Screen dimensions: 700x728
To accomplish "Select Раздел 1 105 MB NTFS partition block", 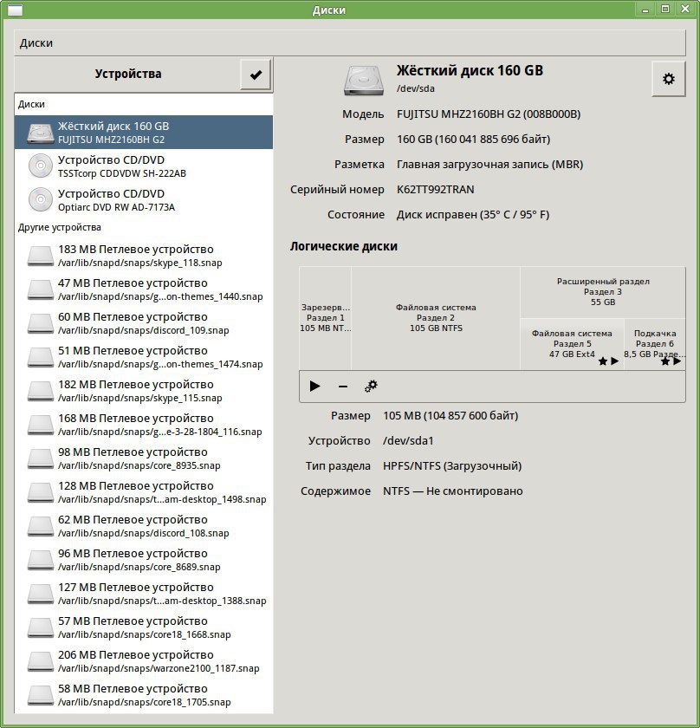I will tap(325, 318).
